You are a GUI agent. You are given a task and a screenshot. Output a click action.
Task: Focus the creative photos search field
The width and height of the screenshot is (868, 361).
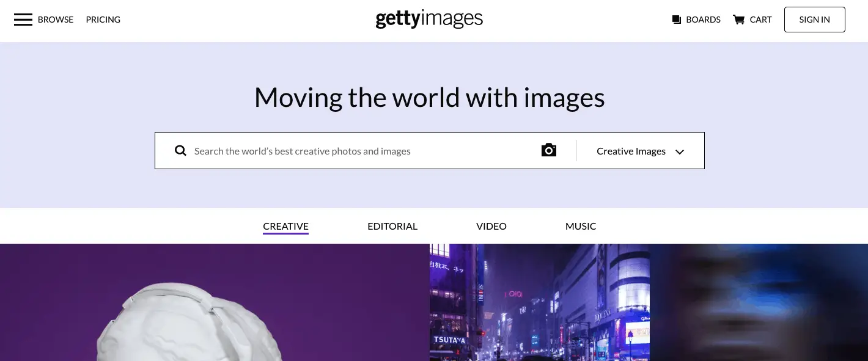[364, 151]
